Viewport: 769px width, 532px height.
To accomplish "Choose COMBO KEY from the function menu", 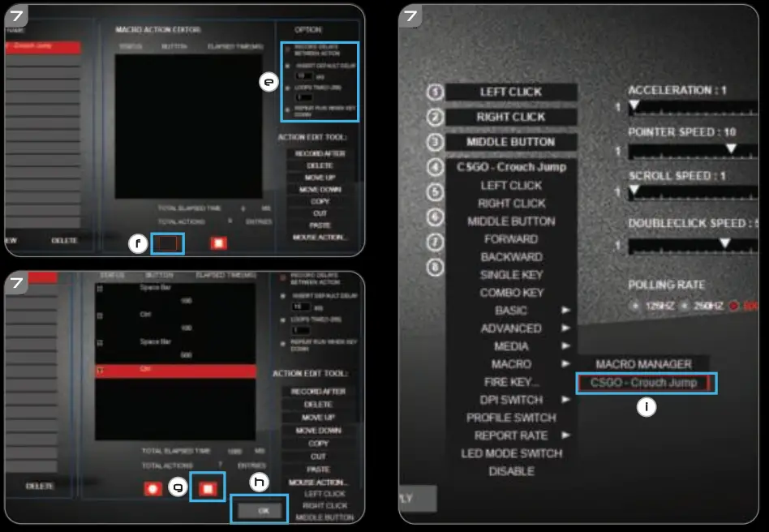I will 511,293.
